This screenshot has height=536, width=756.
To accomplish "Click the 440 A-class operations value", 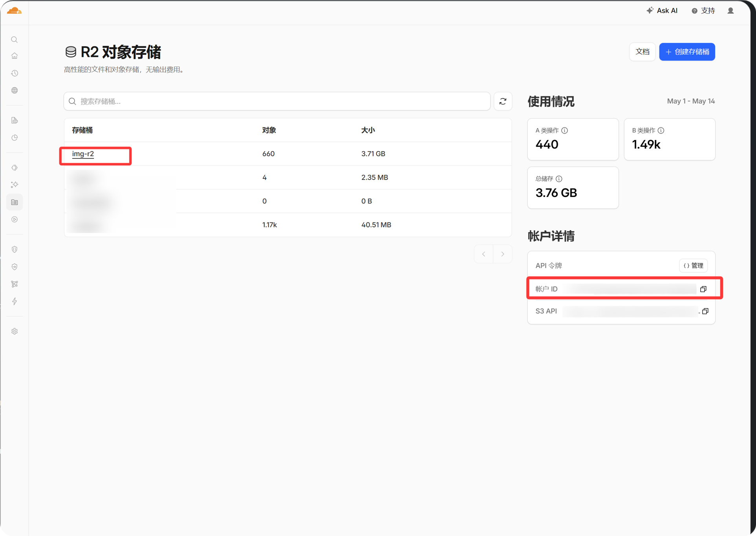I will coord(547,145).
